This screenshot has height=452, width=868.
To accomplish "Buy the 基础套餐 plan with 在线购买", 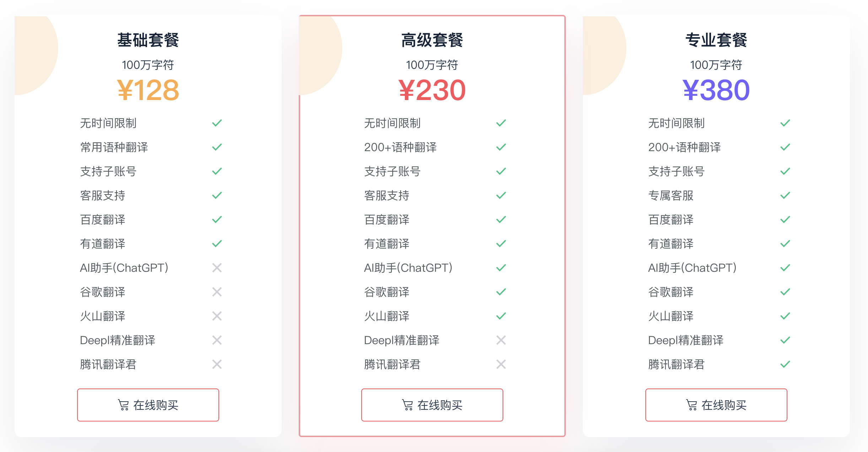I will point(148,405).
